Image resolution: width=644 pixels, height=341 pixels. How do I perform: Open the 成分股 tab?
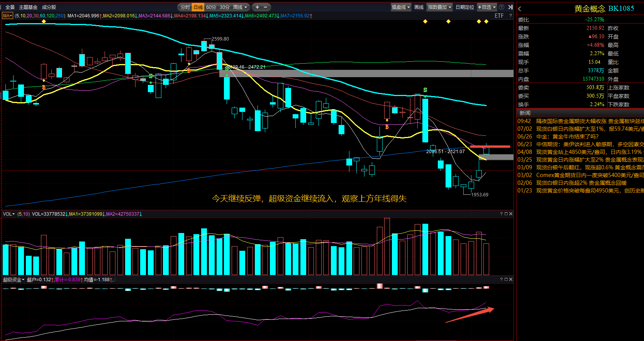(x=49, y=7)
